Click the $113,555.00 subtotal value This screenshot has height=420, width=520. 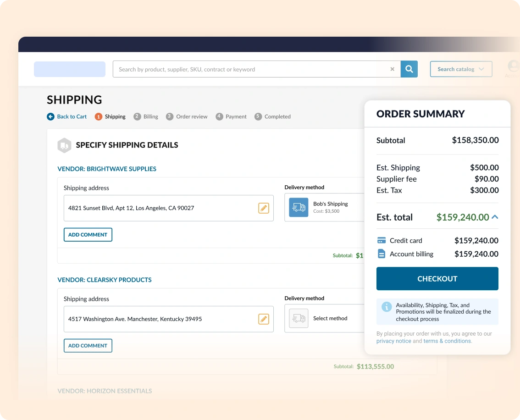[376, 366]
